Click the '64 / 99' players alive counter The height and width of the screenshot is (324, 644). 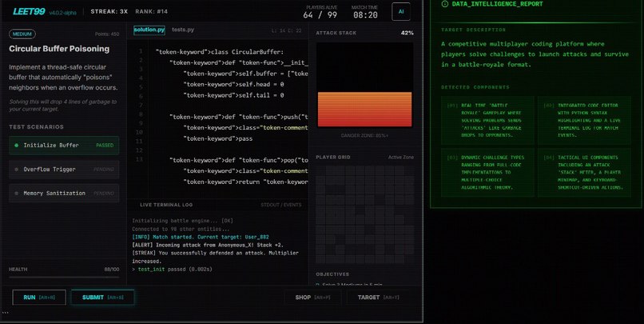(x=320, y=15)
